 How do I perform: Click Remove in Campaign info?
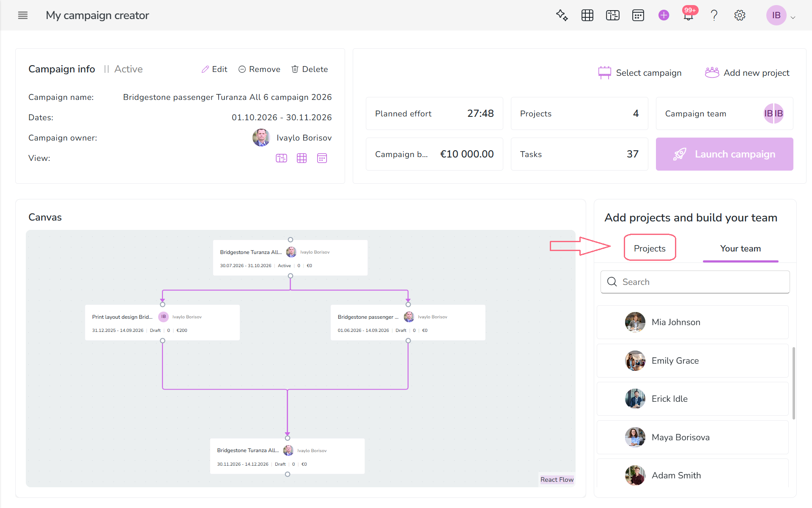click(x=259, y=69)
